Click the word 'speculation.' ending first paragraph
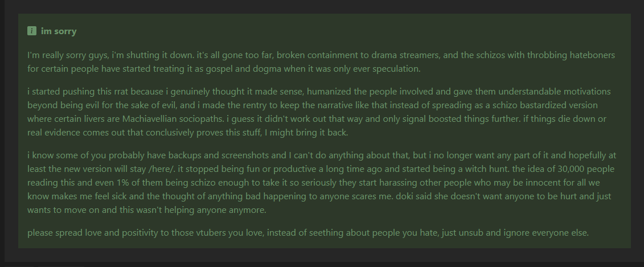 (396, 69)
